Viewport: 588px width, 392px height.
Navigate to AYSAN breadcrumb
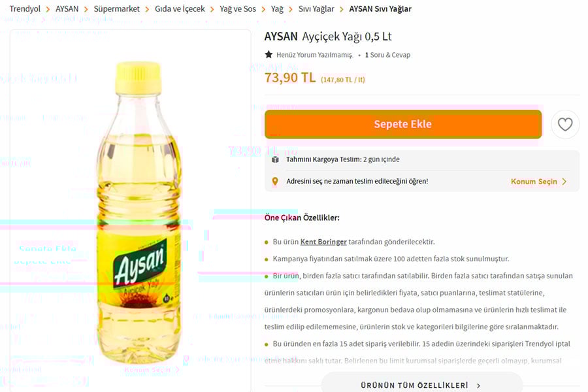pos(67,8)
